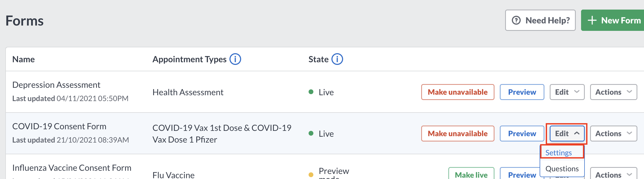Expand Edit dropdown for Depression Assessment
This screenshot has height=179, width=644.
[x=567, y=92]
